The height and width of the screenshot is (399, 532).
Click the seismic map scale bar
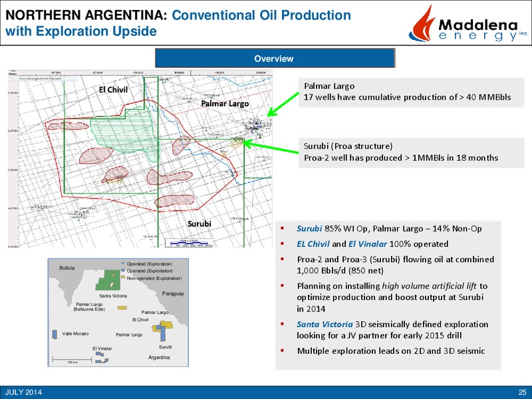point(190,243)
